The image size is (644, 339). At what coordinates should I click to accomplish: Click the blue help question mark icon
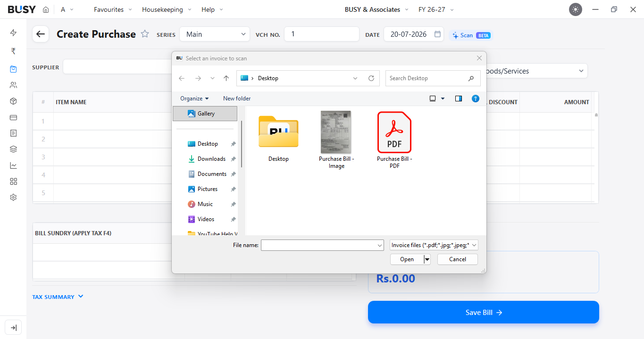tap(476, 99)
